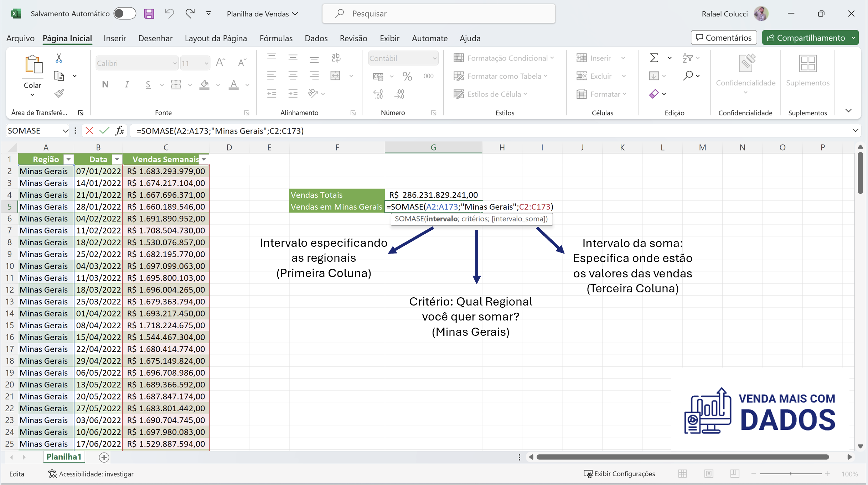
Task: Toggle top vertical alignment
Action: tap(272, 57)
